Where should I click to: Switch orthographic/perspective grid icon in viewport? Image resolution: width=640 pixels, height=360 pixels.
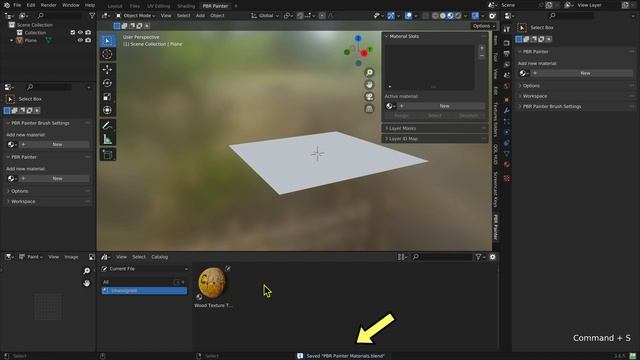click(x=369, y=109)
